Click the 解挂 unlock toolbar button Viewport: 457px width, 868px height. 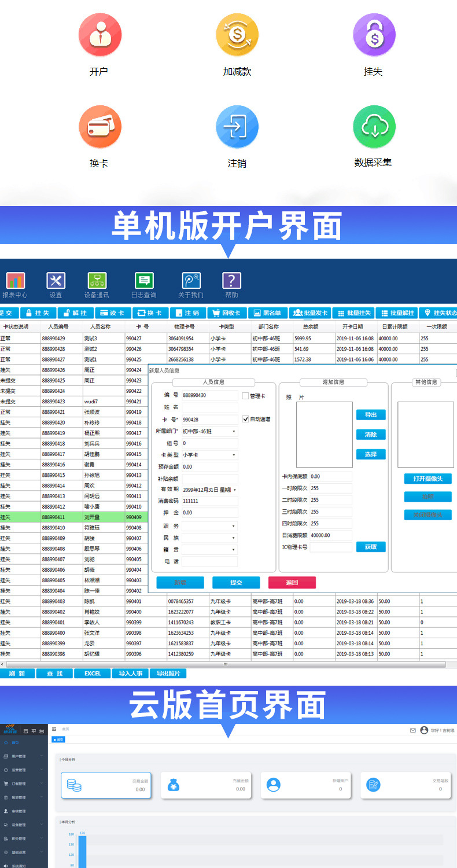(75, 313)
